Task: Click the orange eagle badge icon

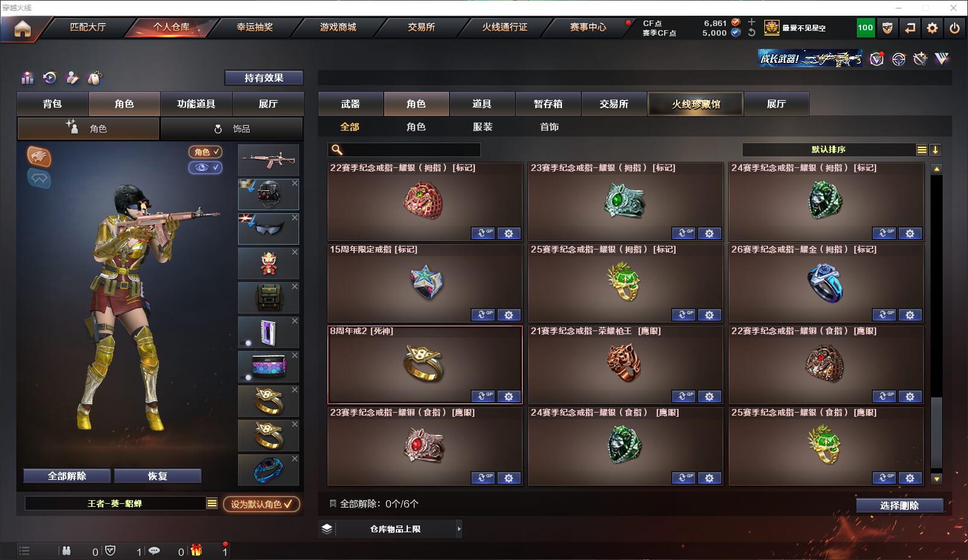Action: tap(39, 156)
